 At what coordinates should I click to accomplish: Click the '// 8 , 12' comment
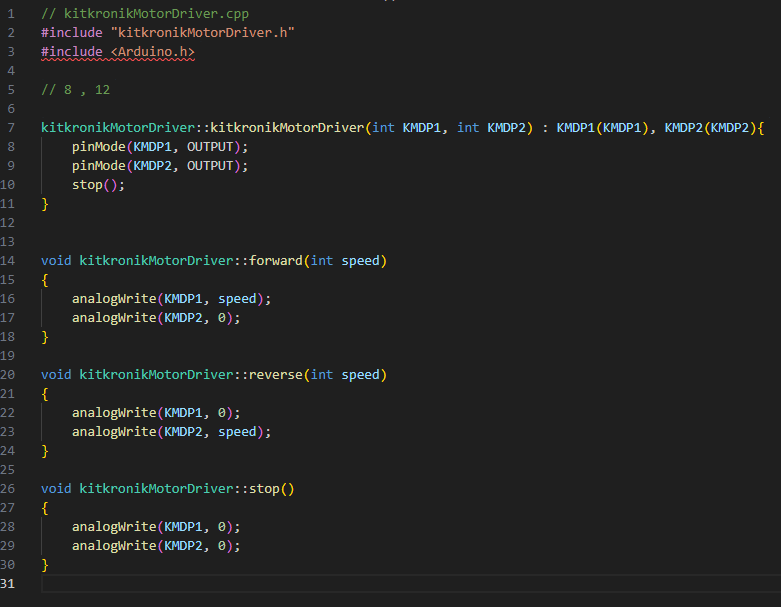click(x=75, y=90)
